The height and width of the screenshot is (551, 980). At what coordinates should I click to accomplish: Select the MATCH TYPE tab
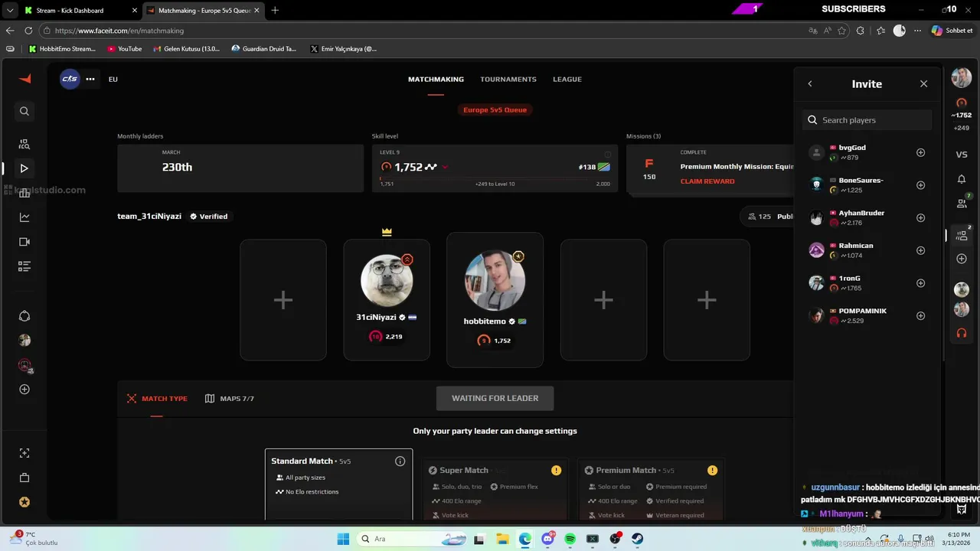(157, 399)
